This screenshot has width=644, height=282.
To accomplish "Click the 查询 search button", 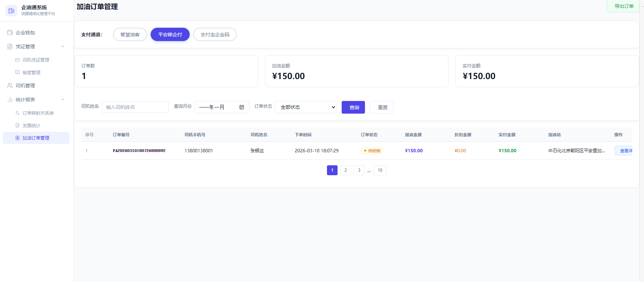I will pos(353,107).
